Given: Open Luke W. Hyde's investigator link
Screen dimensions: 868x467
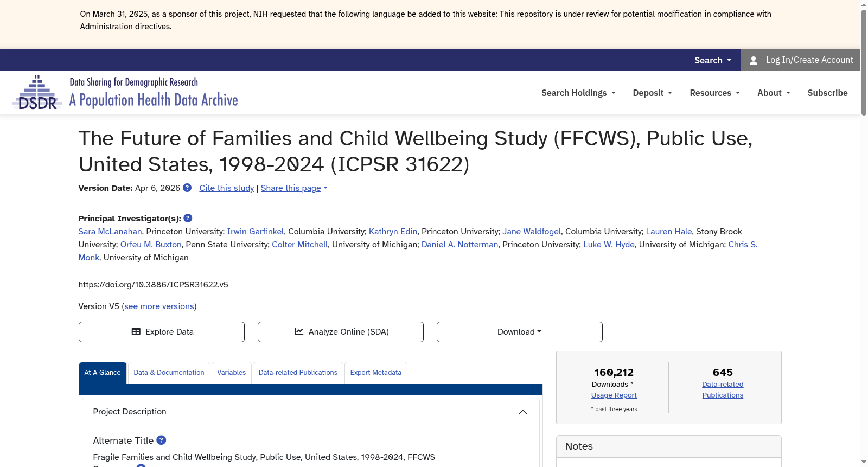Looking at the screenshot, I should (x=609, y=244).
